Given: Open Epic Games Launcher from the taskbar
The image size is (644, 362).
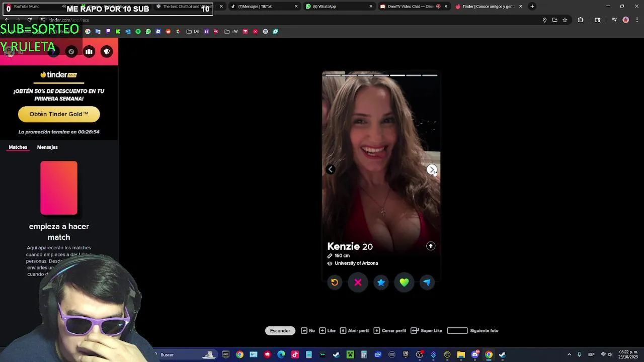Looking at the screenshot, I should coord(406,354).
